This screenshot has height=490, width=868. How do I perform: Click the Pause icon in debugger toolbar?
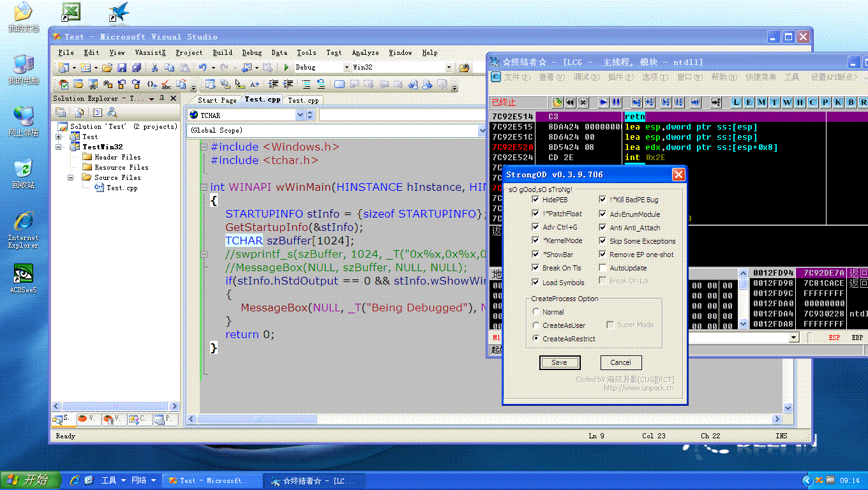[616, 102]
